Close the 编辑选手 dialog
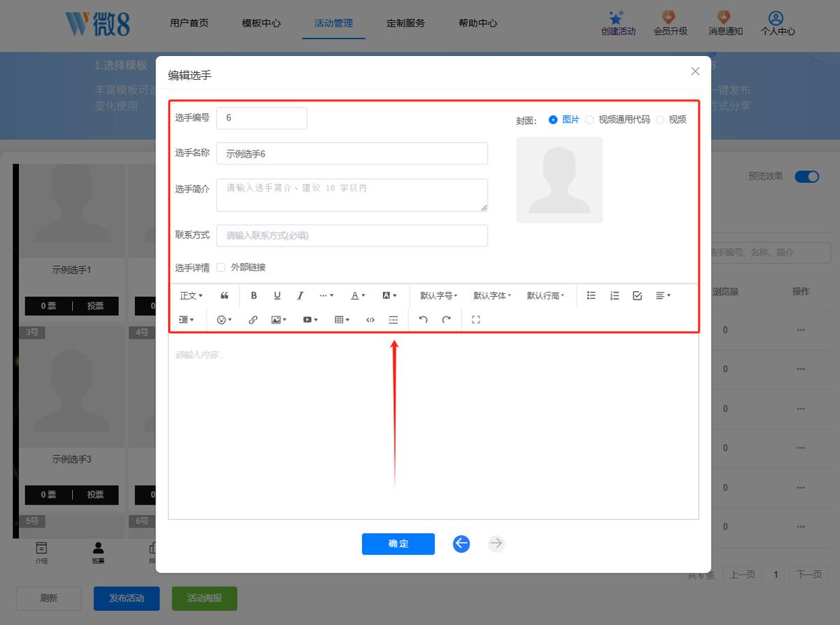This screenshot has height=625, width=840. point(695,71)
